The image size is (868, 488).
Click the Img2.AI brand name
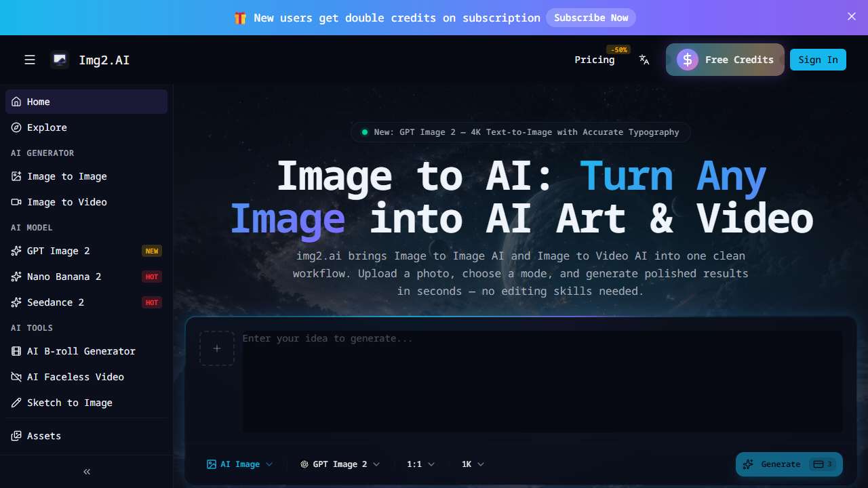104,60
